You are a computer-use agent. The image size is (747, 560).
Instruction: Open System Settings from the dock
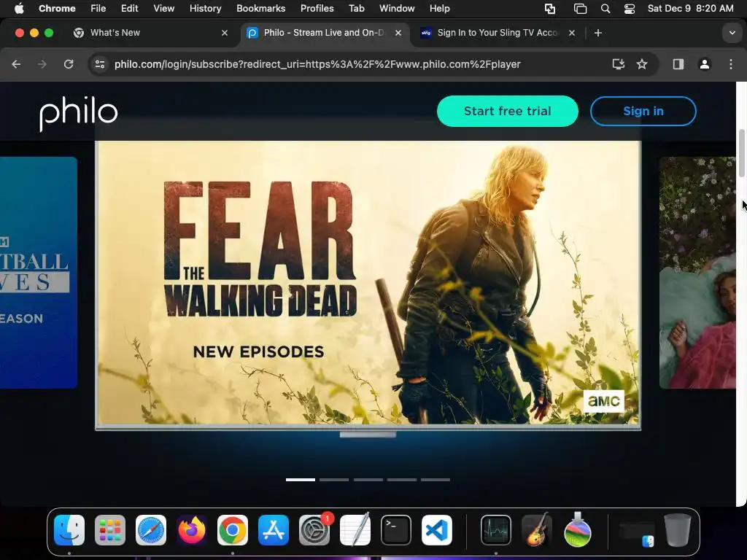[314, 530]
